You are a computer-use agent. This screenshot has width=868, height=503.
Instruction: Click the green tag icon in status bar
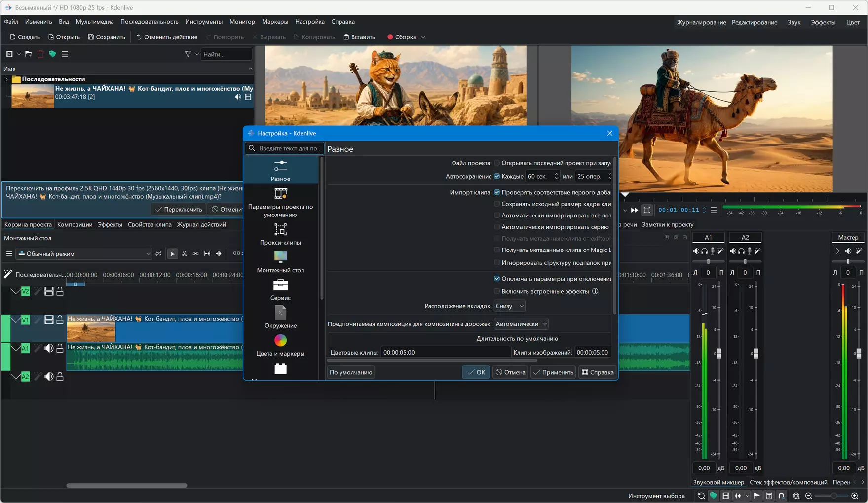pyautogui.click(x=713, y=496)
